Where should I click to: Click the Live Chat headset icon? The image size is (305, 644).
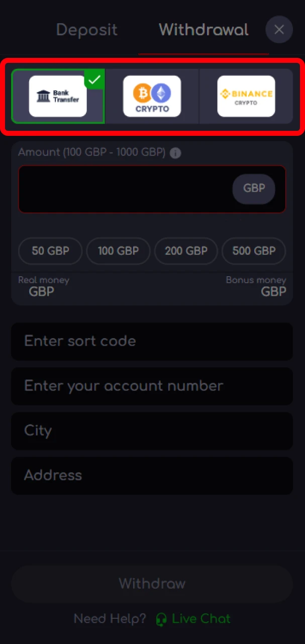[161, 619]
